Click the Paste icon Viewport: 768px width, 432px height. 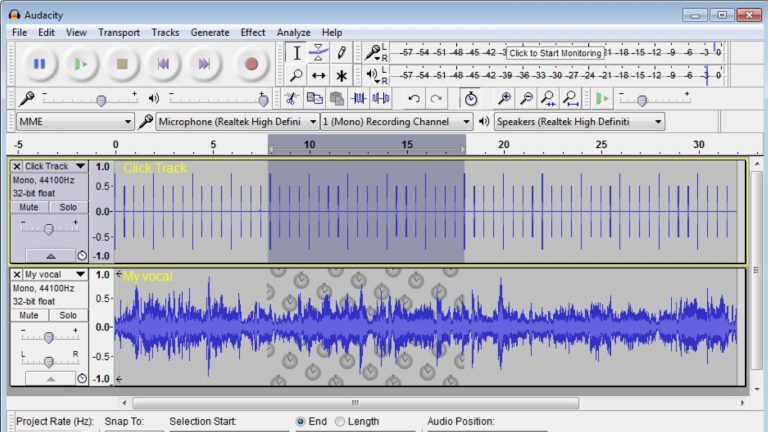click(336, 99)
